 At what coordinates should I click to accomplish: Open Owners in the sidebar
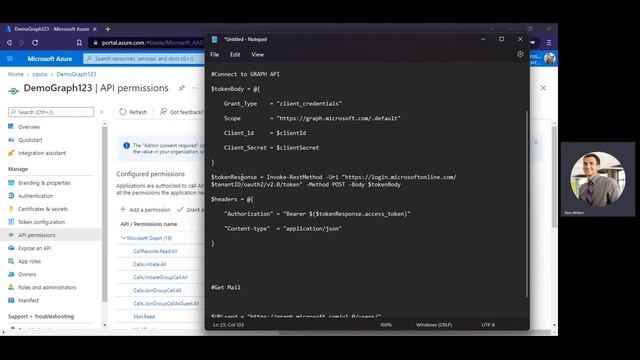tap(27, 274)
